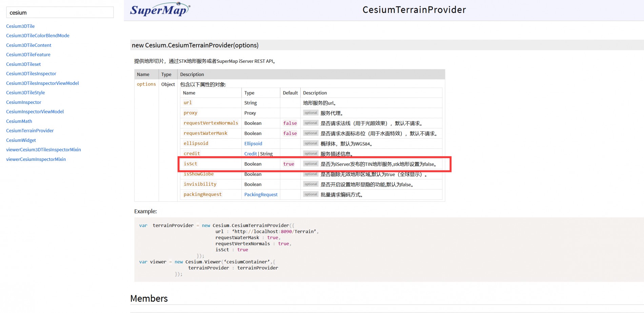
Task: Click 'terrainProvider : terrainProvider' code line
Action: [233, 268]
